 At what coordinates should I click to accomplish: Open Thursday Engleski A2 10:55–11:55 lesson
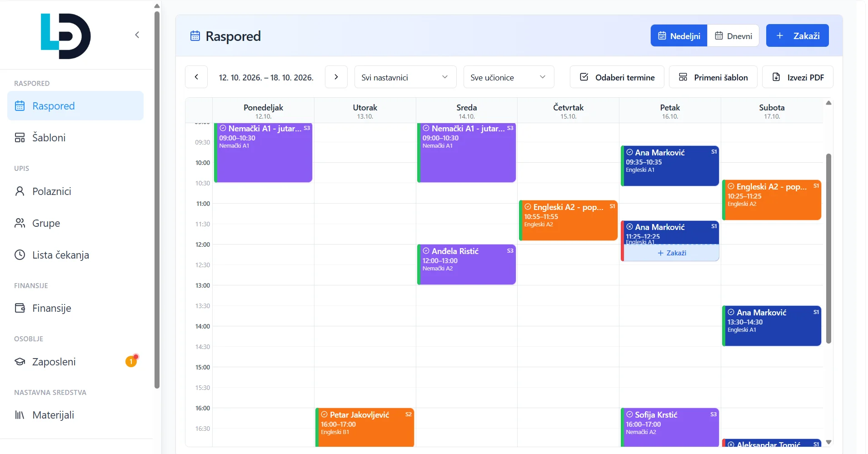coord(568,220)
